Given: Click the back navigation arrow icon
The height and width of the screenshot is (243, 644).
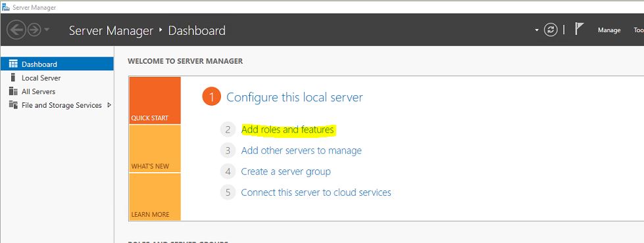Looking at the screenshot, I should click(16, 30).
